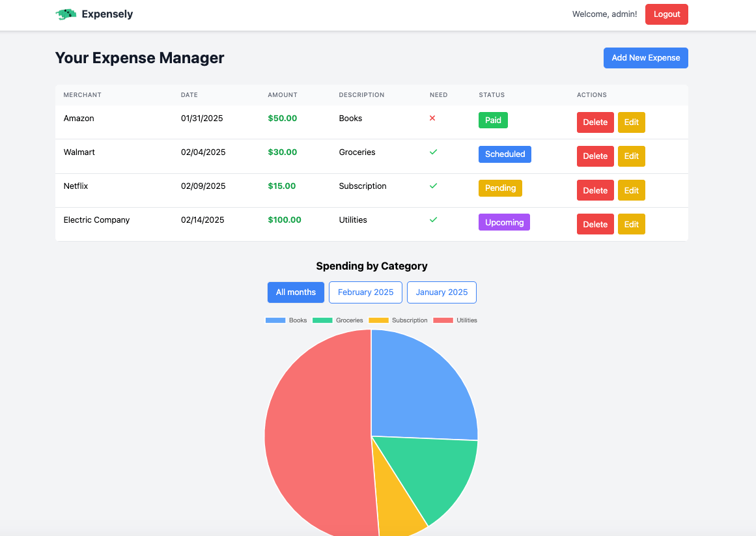Click the Scheduled status badge for Walmart
This screenshot has width=756, height=536.
pyautogui.click(x=505, y=154)
